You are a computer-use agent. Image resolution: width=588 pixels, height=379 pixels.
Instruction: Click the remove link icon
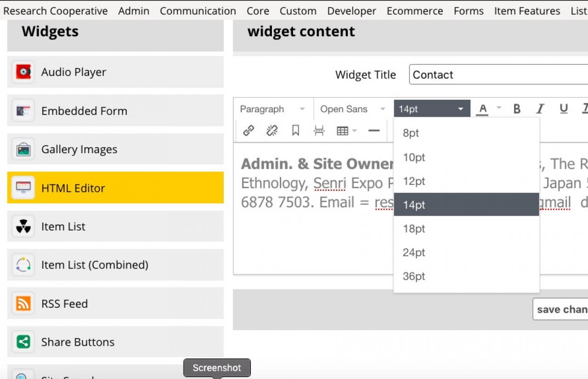(x=272, y=131)
